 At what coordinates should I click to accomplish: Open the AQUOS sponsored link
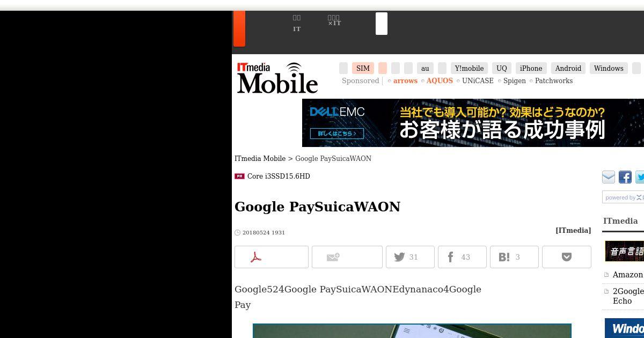[x=440, y=80]
